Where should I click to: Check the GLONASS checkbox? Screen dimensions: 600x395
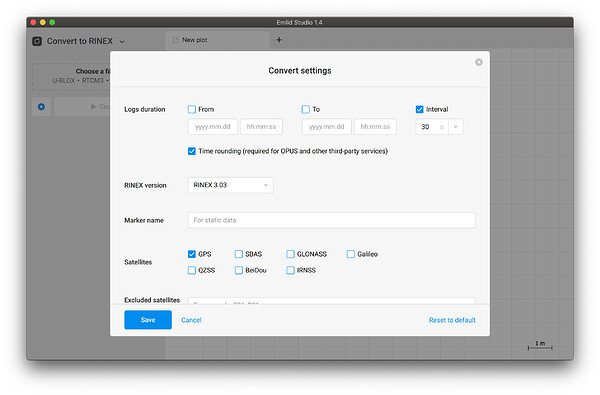point(290,254)
